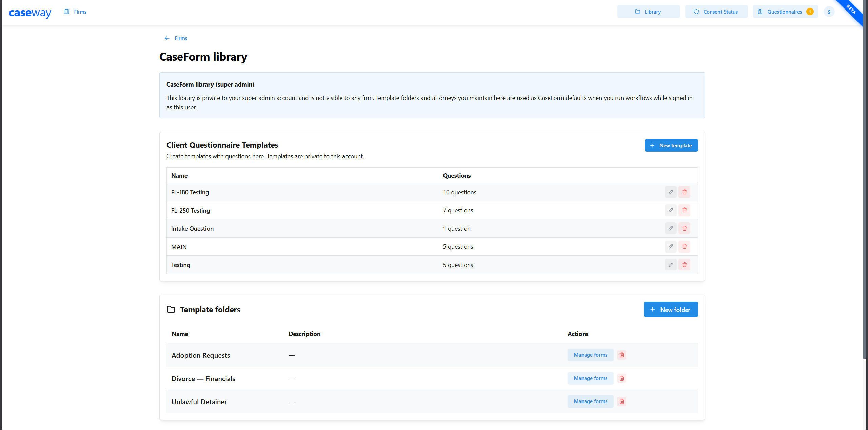Manage forms for Divorce — Financials

click(590, 378)
